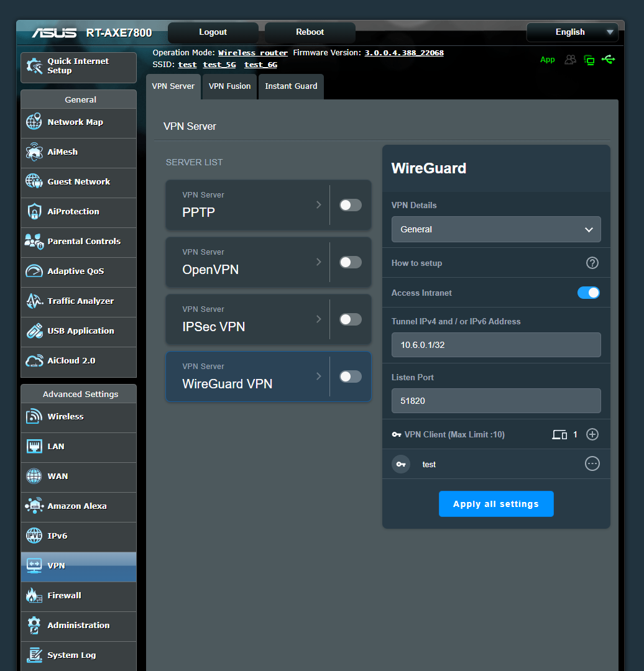
Task: Select the Parental Controls icon
Action: coord(34,241)
